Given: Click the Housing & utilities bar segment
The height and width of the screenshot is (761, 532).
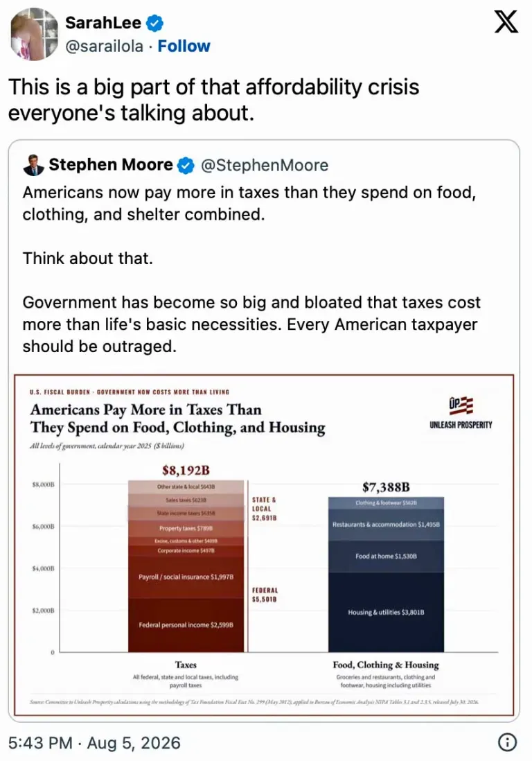Looking at the screenshot, I should coord(386,613).
